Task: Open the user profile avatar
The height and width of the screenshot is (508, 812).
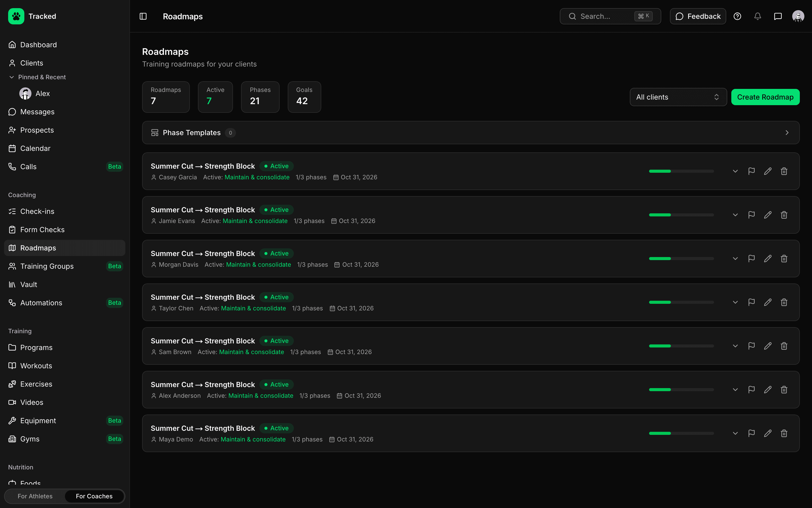Action: pyautogui.click(x=798, y=16)
